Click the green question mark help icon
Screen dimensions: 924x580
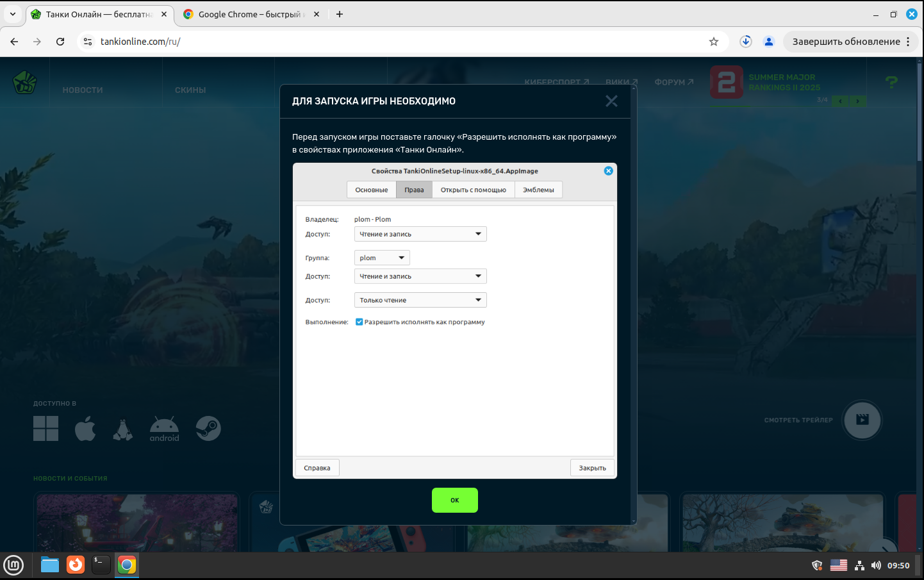[x=891, y=82]
